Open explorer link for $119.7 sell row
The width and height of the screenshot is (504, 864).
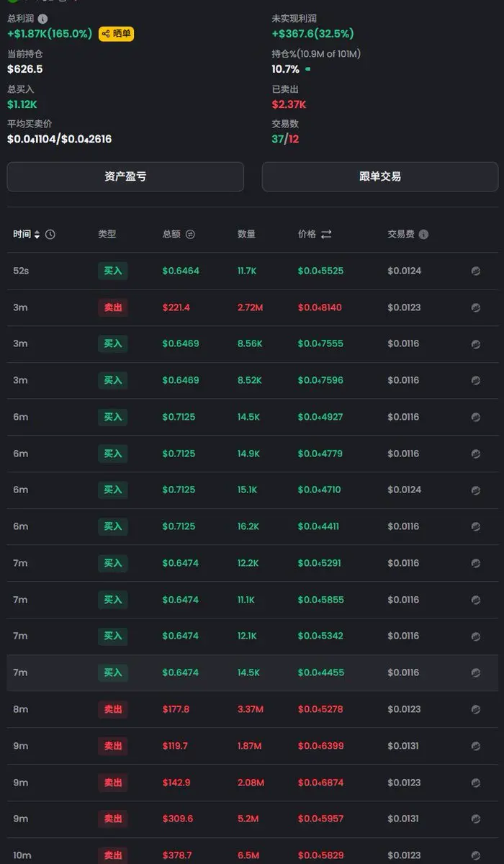475,746
